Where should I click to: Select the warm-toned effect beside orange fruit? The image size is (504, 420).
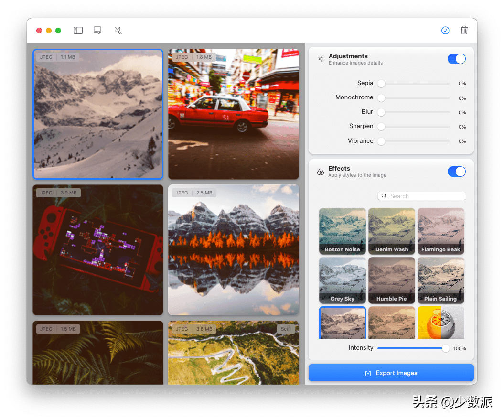tap(392, 323)
